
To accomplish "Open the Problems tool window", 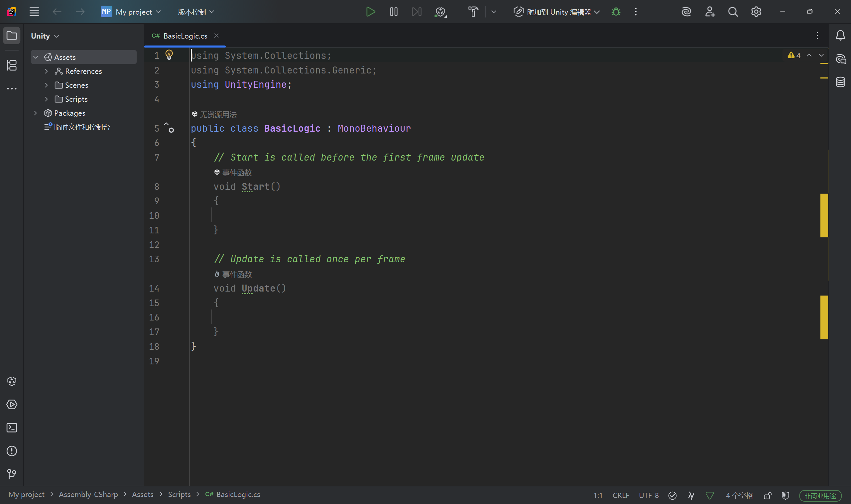I will point(12,451).
